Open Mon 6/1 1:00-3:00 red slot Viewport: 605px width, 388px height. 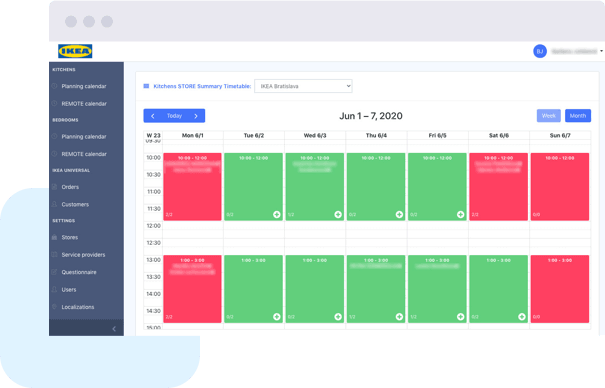pos(193,289)
